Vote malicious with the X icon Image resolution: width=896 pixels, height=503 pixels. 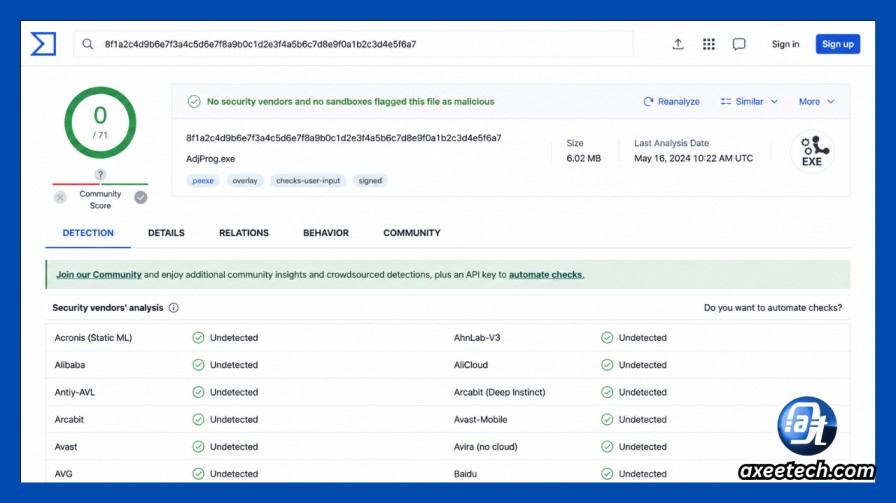[x=60, y=198]
